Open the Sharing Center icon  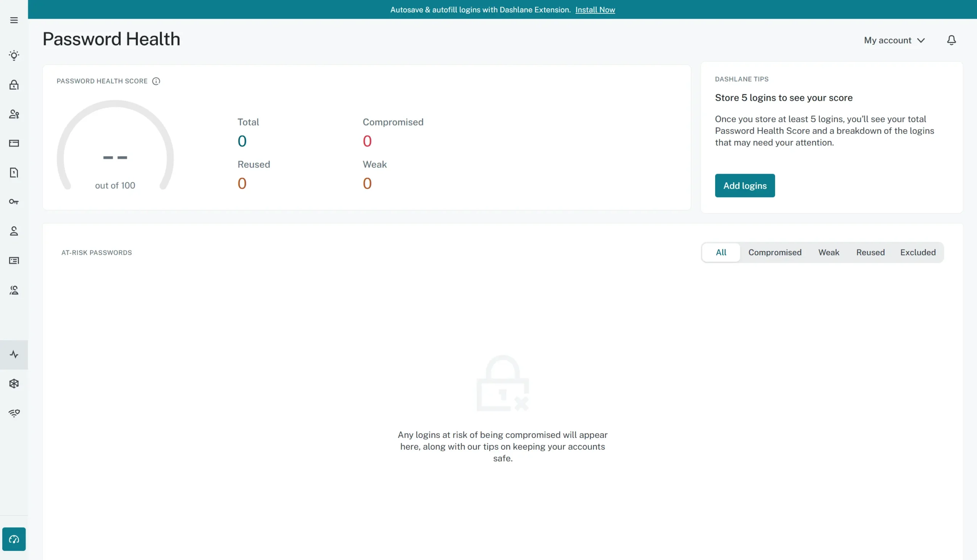(x=14, y=290)
